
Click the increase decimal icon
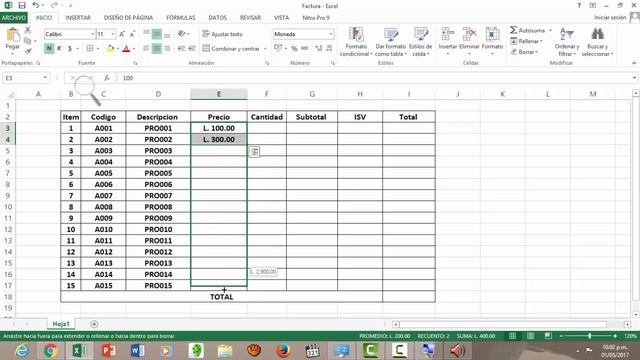(x=319, y=49)
